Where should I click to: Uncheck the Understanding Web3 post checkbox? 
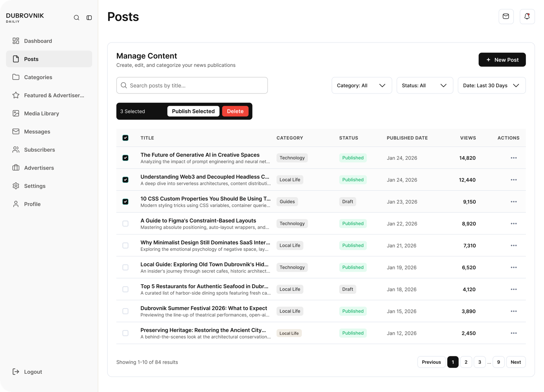[125, 180]
